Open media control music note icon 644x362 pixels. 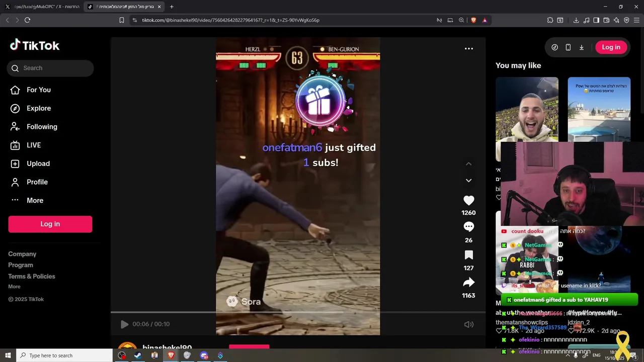[x=586, y=20]
